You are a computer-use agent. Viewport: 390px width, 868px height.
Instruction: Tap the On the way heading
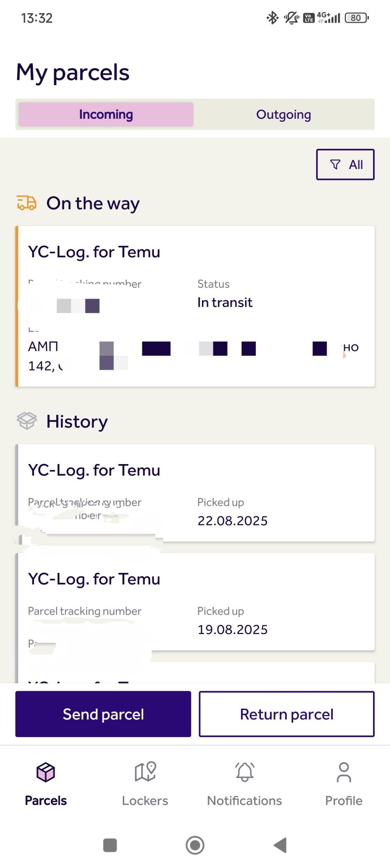93,203
